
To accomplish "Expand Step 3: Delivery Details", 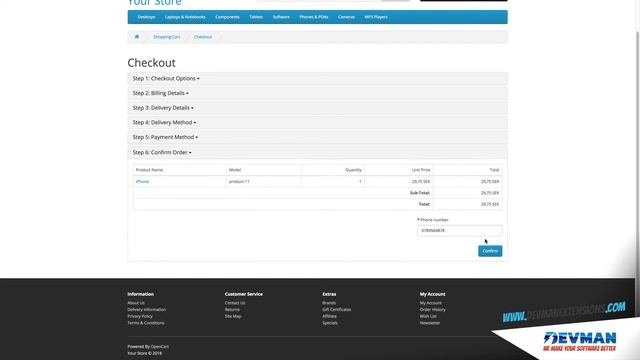I will [x=163, y=108].
